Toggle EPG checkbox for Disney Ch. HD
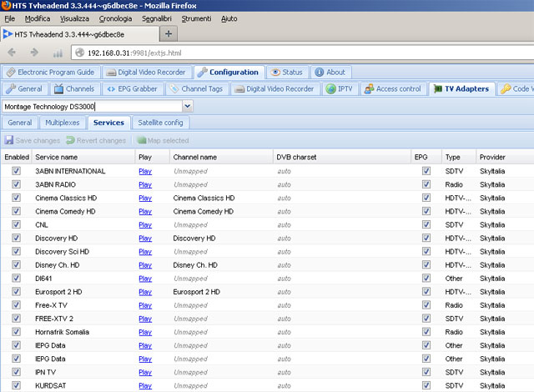Viewport: 534px width, 392px height. tap(426, 264)
